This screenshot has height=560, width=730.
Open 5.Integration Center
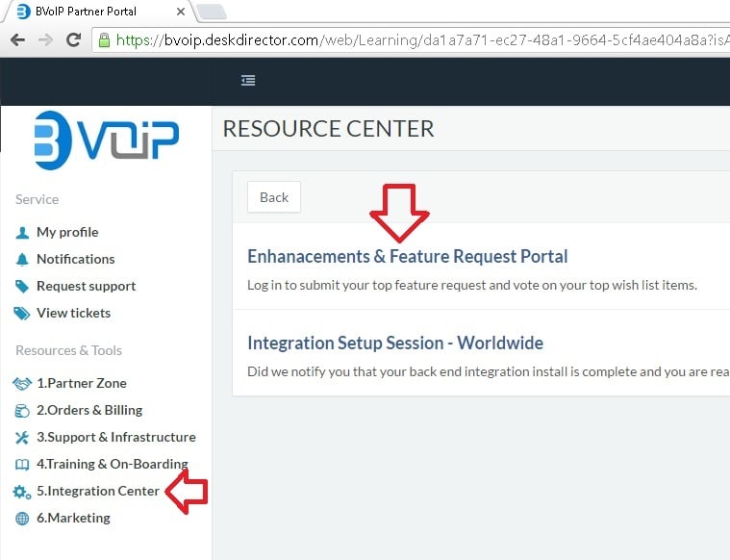(98, 491)
